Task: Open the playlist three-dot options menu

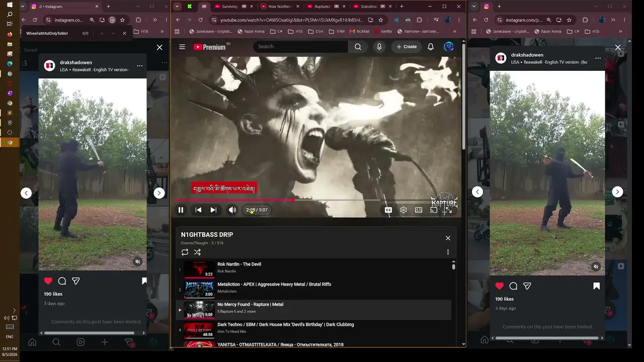Action: click(x=448, y=252)
